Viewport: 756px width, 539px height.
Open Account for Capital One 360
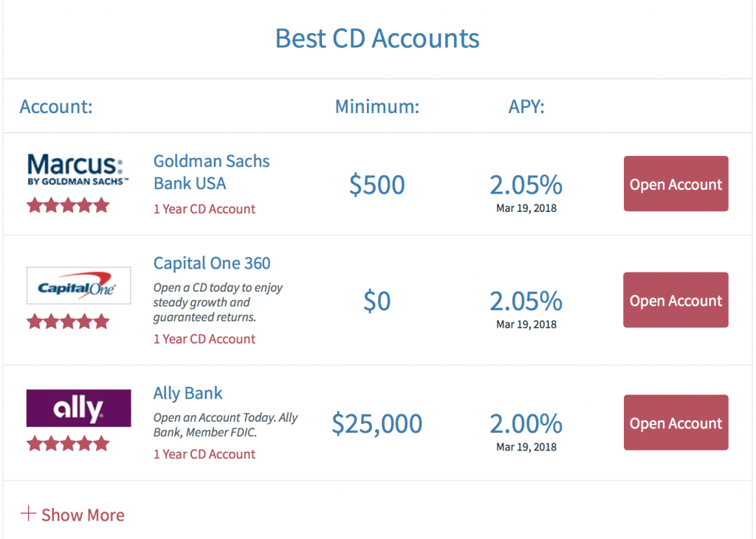(676, 300)
